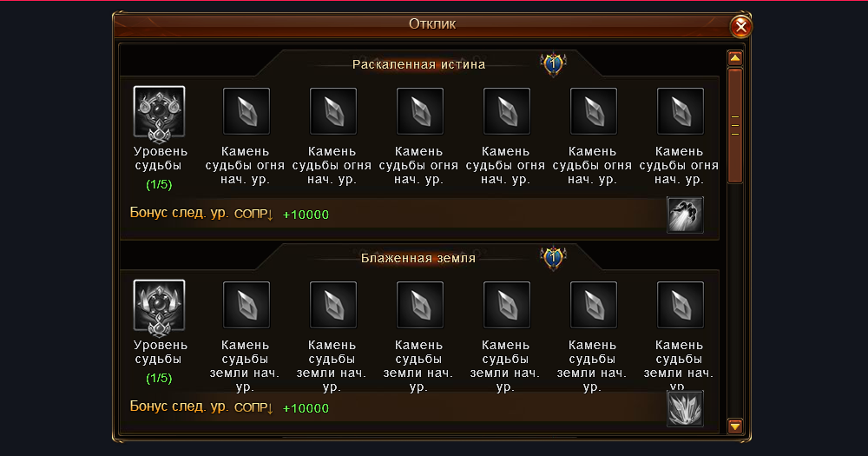Click the level badge beside Раскаленная истина
868x456 pixels.
click(553, 64)
